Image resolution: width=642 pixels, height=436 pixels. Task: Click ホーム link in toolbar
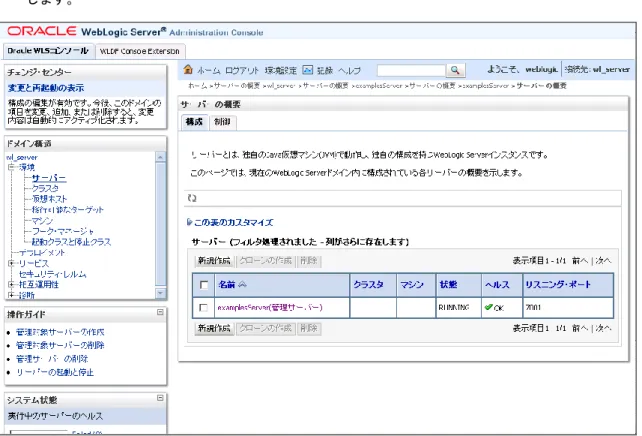(209, 70)
